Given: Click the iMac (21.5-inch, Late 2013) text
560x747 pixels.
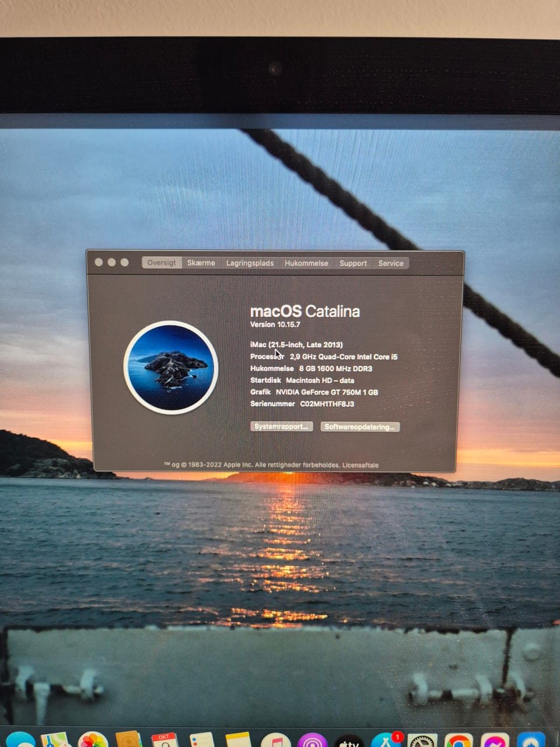Looking at the screenshot, I should [296, 345].
